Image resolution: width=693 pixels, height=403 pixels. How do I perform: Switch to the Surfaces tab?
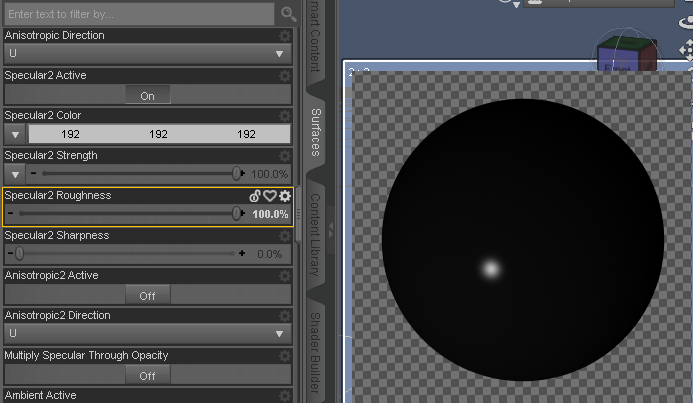[x=316, y=132]
